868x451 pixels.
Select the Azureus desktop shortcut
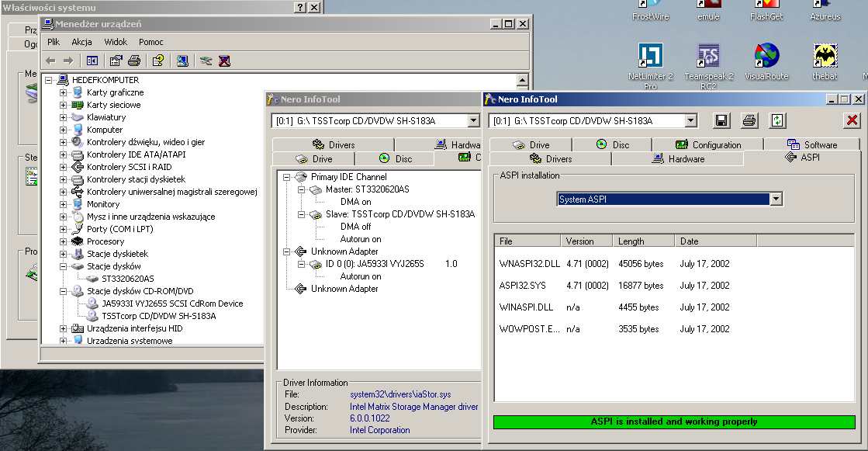(825, 11)
